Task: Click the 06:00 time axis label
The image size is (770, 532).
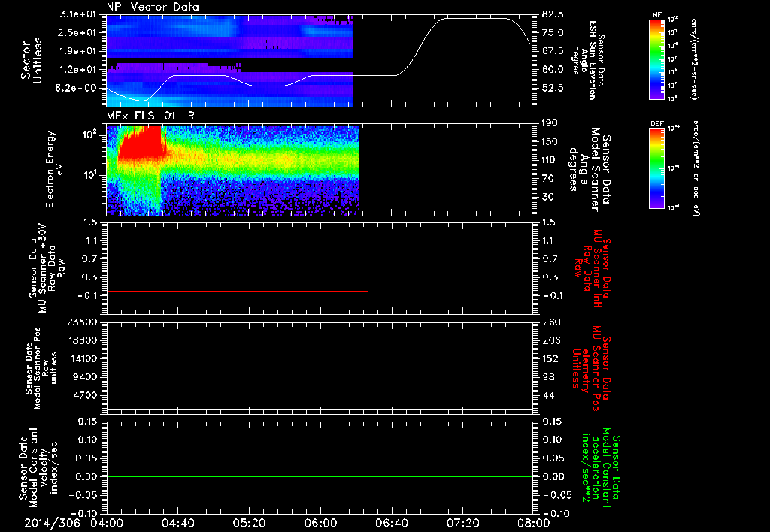Action: (320, 523)
